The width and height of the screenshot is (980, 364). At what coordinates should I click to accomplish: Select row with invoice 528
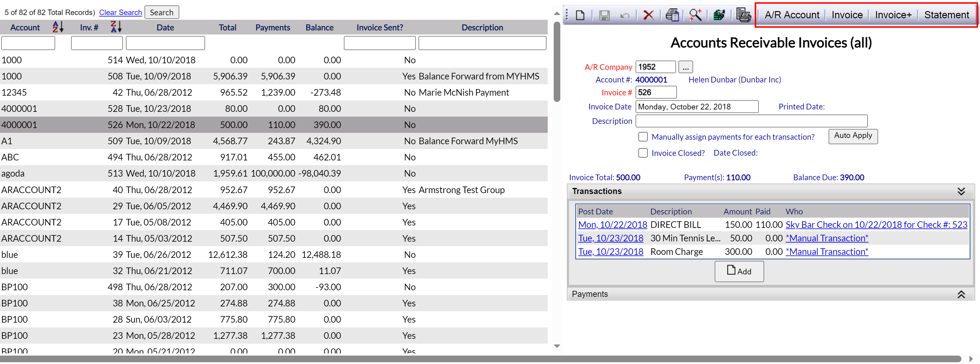[x=274, y=109]
